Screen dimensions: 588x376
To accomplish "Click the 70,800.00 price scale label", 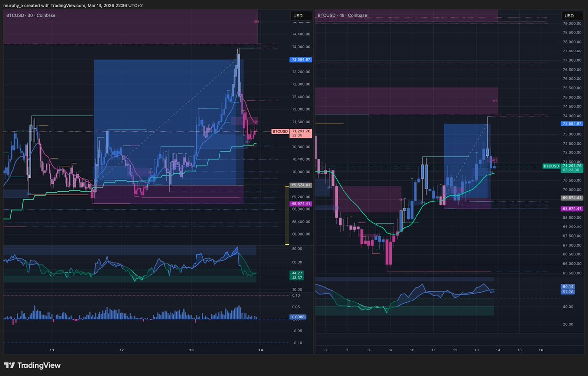I will pyautogui.click(x=301, y=147).
